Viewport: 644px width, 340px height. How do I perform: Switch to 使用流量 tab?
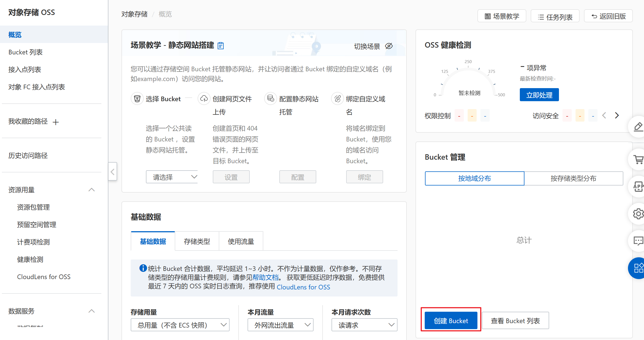(241, 241)
